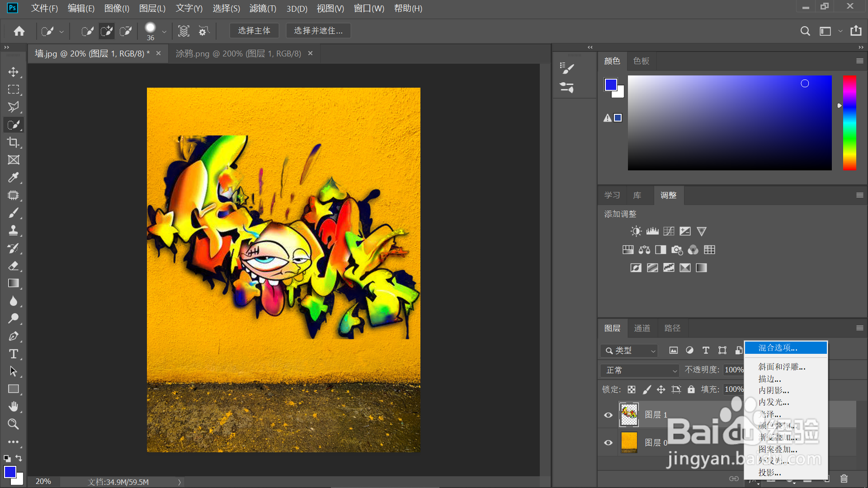Image resolution: width=868 pixels, height=488 pixels.
Task: Click the 选择并遮住... button
Action: 318,31
